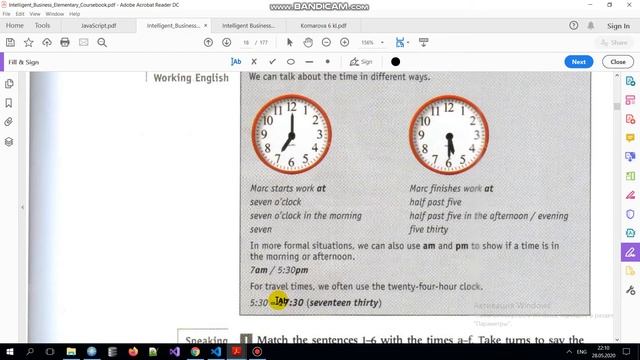Add the document to starred bookmarks
Image resolution: width=640 pixels, height=360 pixels.
pyautogui.click(x=29, y=42)
